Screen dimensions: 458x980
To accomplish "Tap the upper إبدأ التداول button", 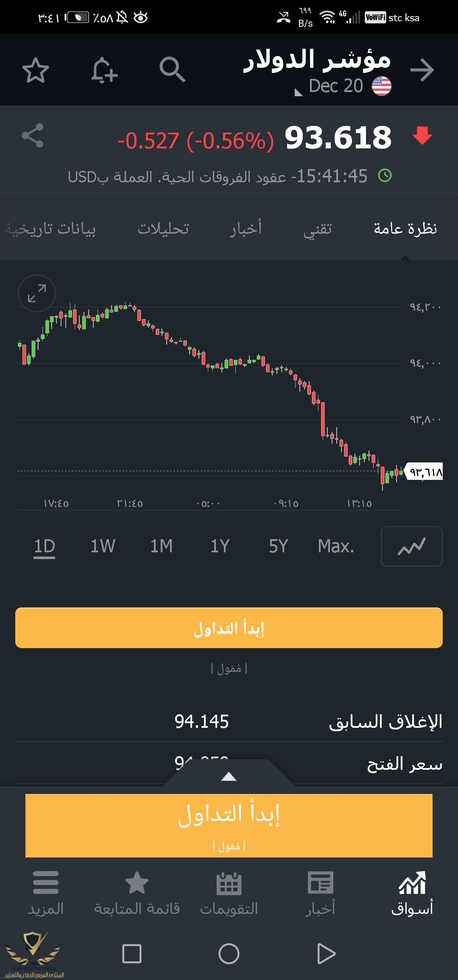I will pos(229,628).
